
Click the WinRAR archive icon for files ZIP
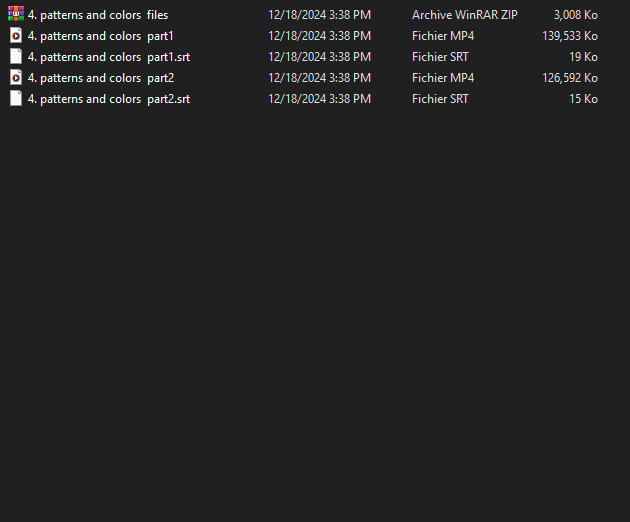click(x=16, y=15)
